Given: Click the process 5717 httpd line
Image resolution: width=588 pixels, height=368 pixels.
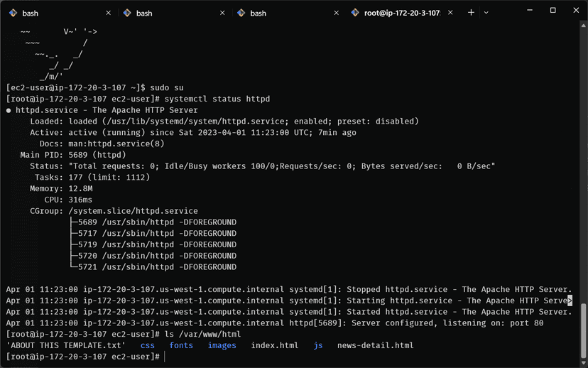Looking at the screenshot, I should 153,234.
